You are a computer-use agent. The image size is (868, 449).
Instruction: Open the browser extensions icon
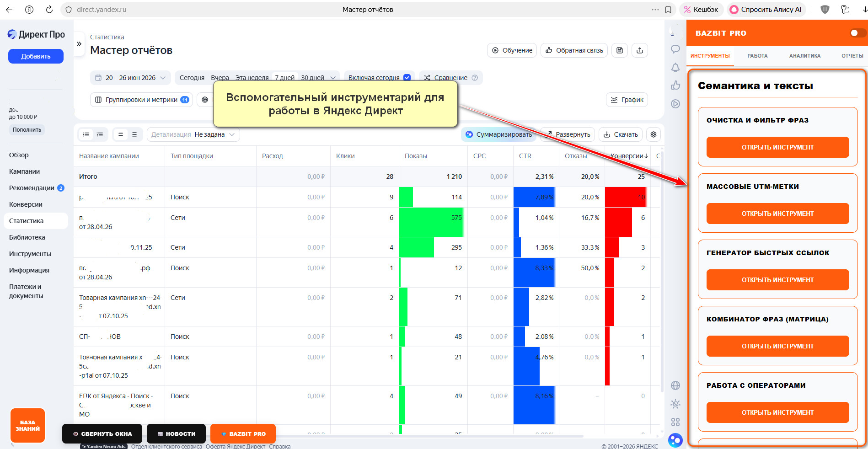[845, 10]
